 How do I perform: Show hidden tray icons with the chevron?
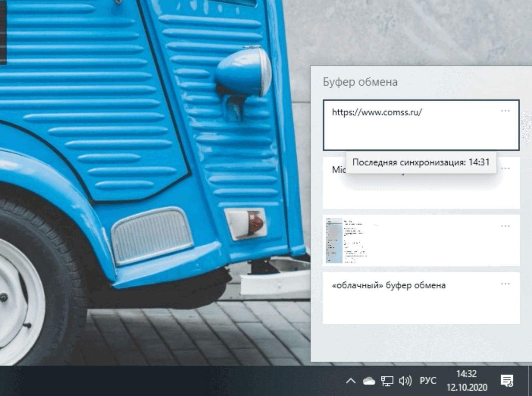351,380
